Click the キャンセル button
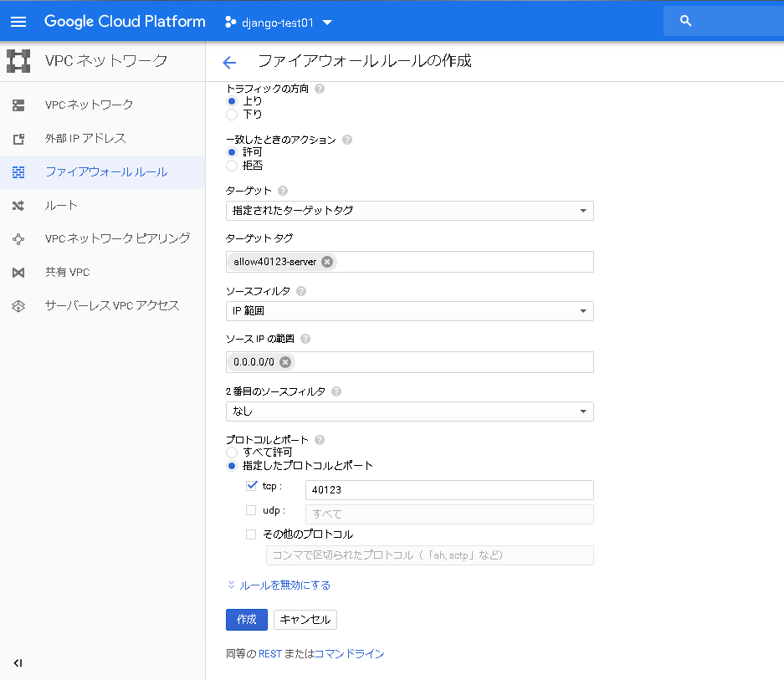The width and height of the screenshot is (784, 680). tap(305, 620)
